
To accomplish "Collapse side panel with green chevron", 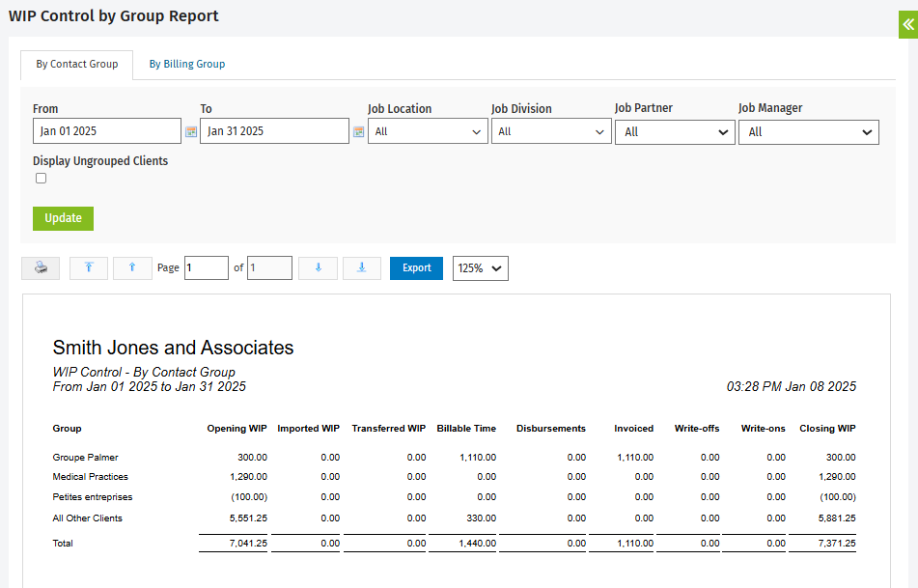I will tap(908, 24).
